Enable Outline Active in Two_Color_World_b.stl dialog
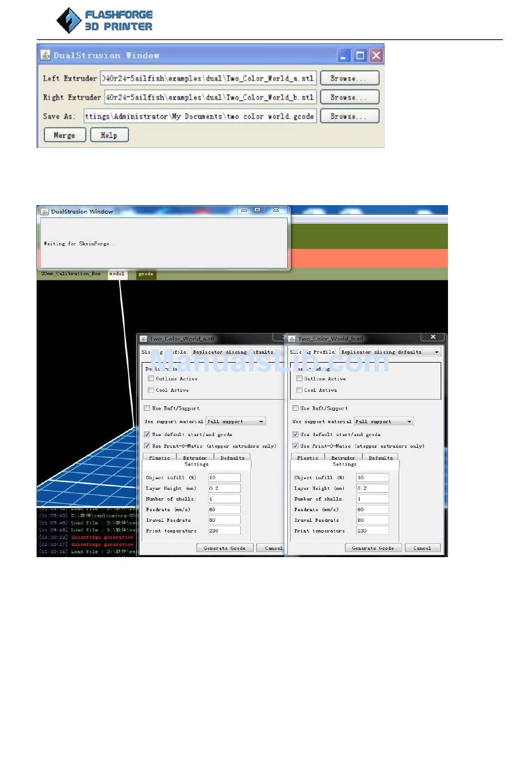 pyautogui.click(x=299, y=379)
